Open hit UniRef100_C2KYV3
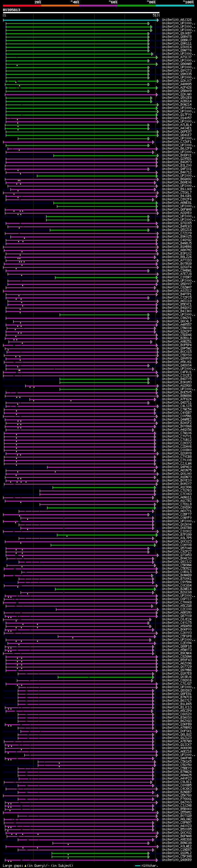Screen dimensions: 197x868 [x=177, y=633]
